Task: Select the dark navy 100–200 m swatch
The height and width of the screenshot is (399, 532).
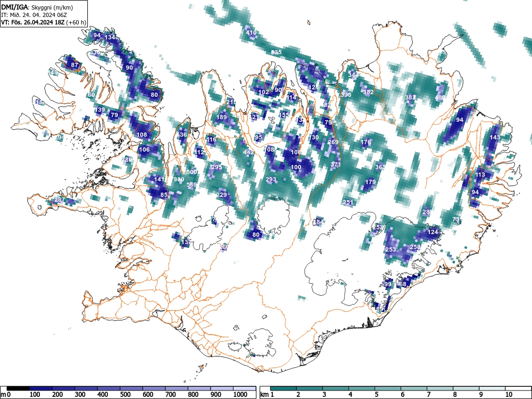Action: coord(41,388)
